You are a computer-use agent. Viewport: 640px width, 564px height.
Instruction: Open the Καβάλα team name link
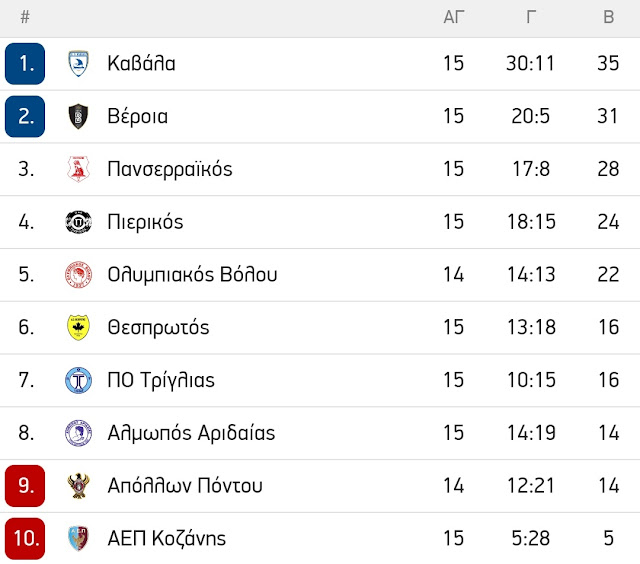[141, 64]
